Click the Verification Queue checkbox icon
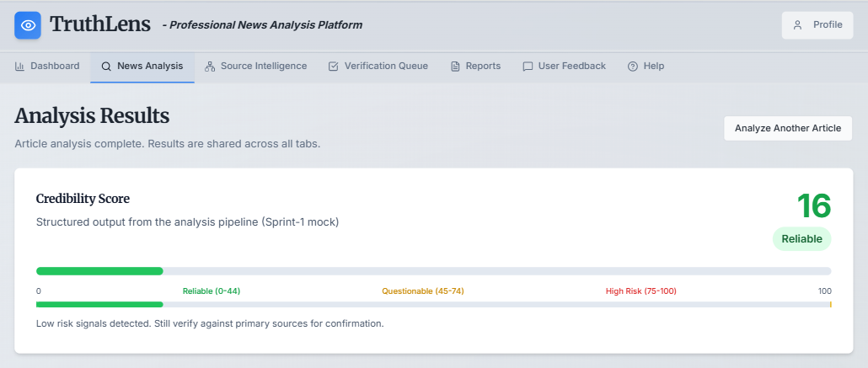The height and width of the screenshot is (368, 868). [x=333, y=66]
